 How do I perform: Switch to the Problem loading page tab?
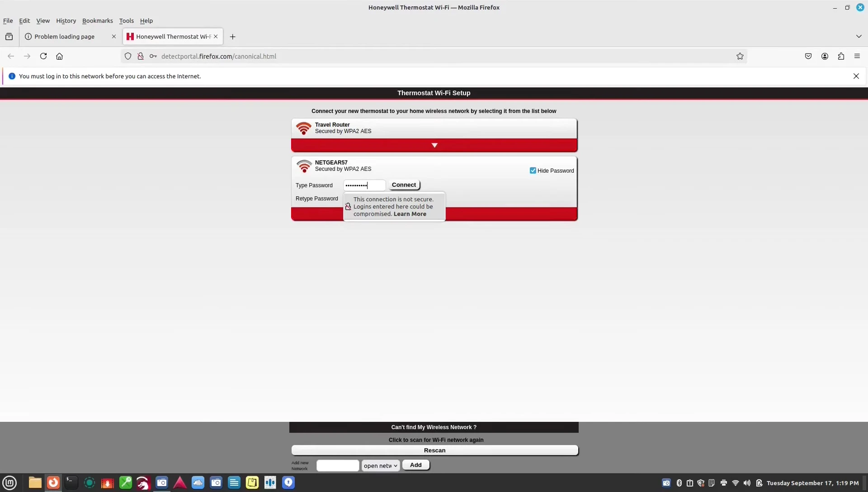coord(70,37)
